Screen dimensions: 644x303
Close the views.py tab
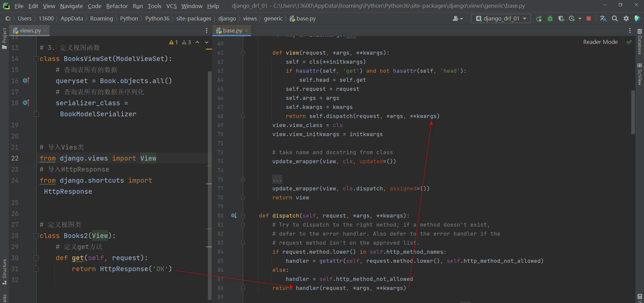pyautogui.click(x=45, y=31)
